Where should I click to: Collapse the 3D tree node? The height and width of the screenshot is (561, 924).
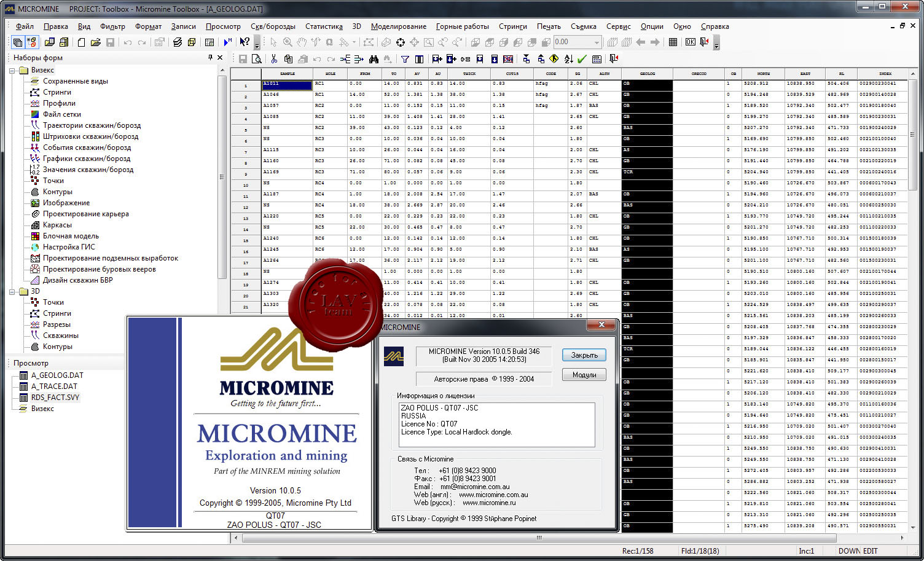[x=12, y=291]
